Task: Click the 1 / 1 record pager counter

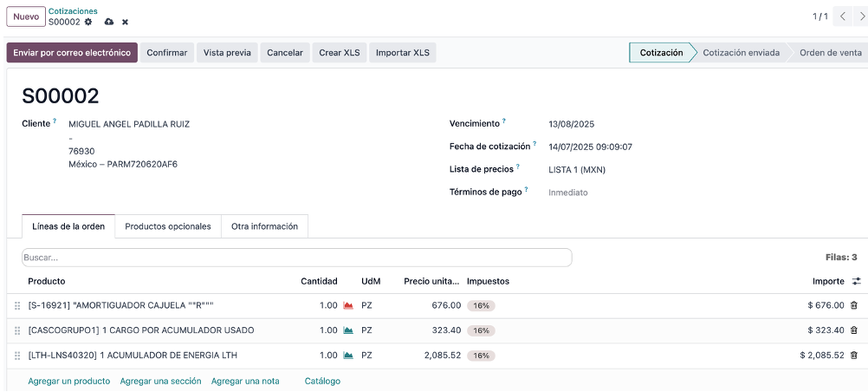Action: [819, 16]
